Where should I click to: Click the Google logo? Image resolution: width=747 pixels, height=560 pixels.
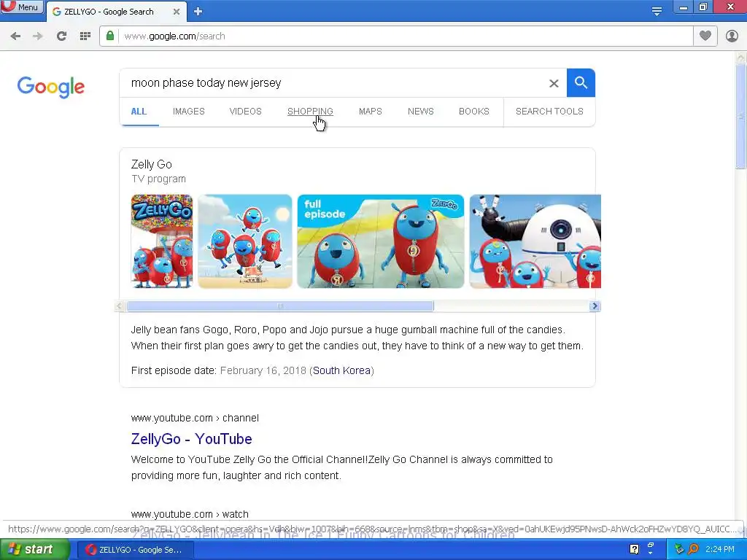(x=51, y=87)
